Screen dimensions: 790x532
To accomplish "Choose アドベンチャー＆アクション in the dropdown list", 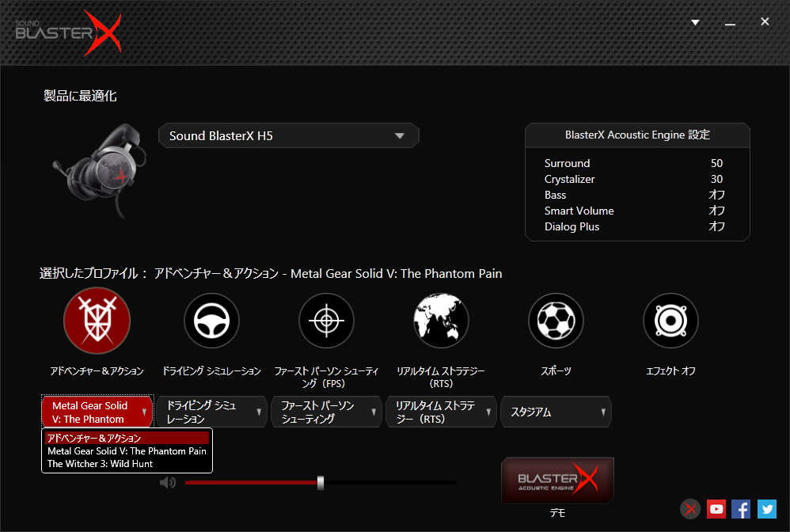I will pos(127,438).
